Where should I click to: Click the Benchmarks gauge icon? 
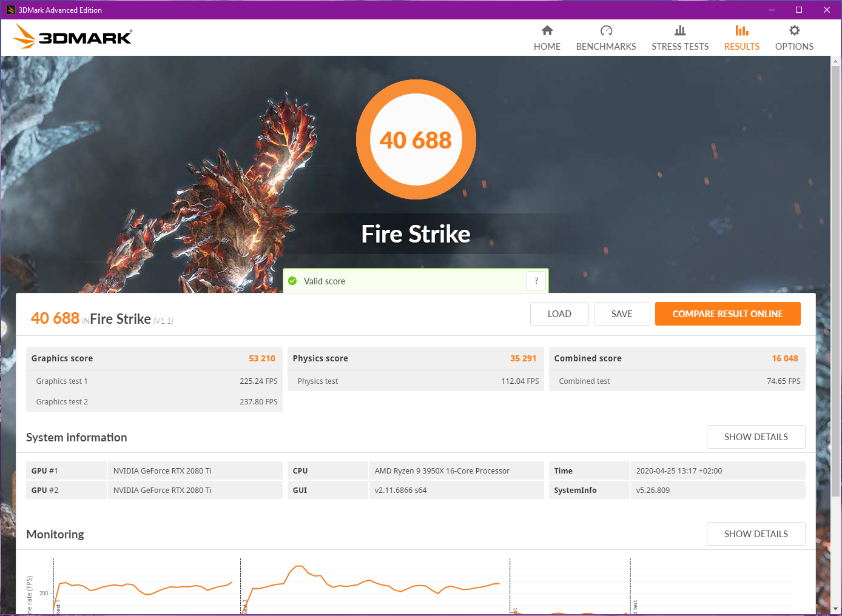606,30
